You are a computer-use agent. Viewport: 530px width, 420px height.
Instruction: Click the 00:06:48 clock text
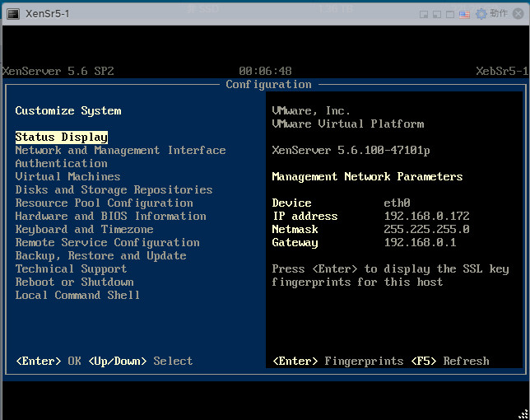pyautogui.click(x=265, y=71)
